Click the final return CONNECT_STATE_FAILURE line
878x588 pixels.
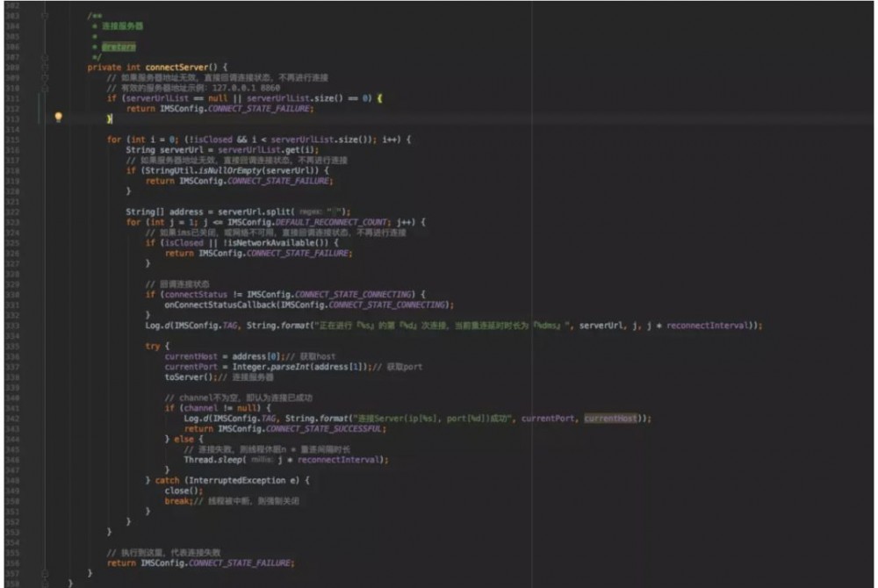pos(200,563)
